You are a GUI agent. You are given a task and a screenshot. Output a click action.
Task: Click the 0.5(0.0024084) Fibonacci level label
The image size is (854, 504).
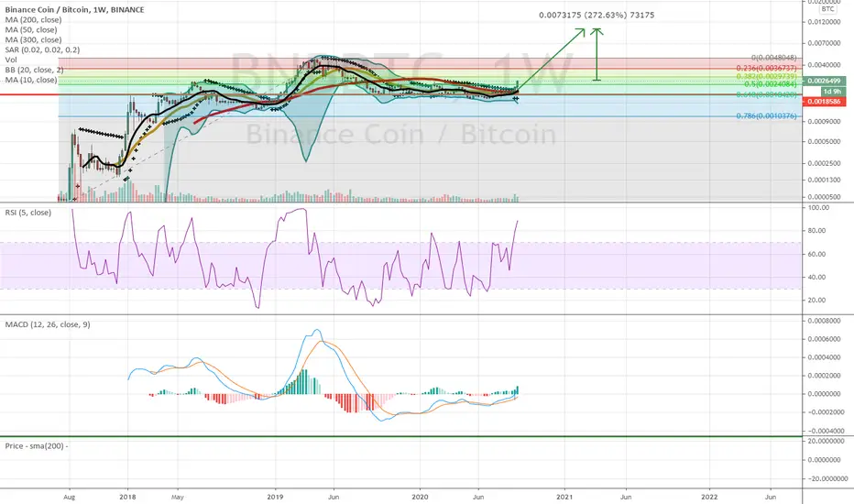[770, 84]
